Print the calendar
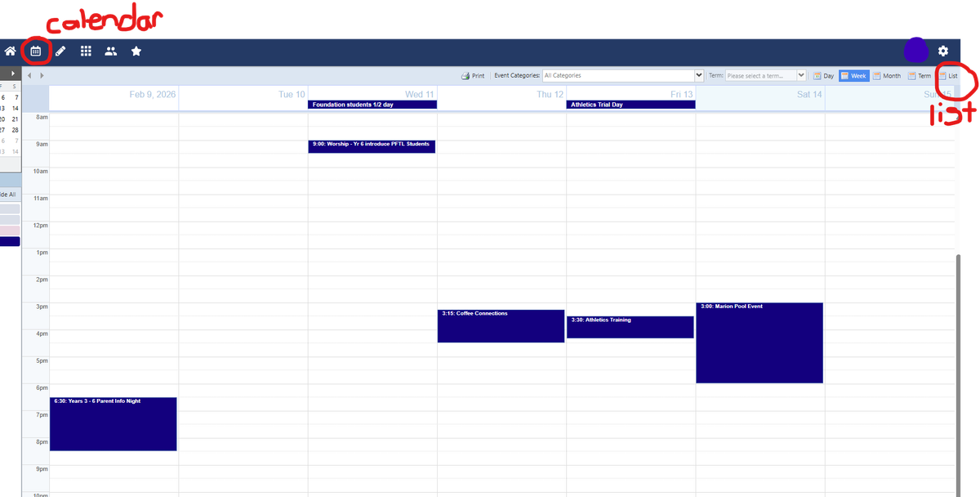 click(x=473, y=76)
